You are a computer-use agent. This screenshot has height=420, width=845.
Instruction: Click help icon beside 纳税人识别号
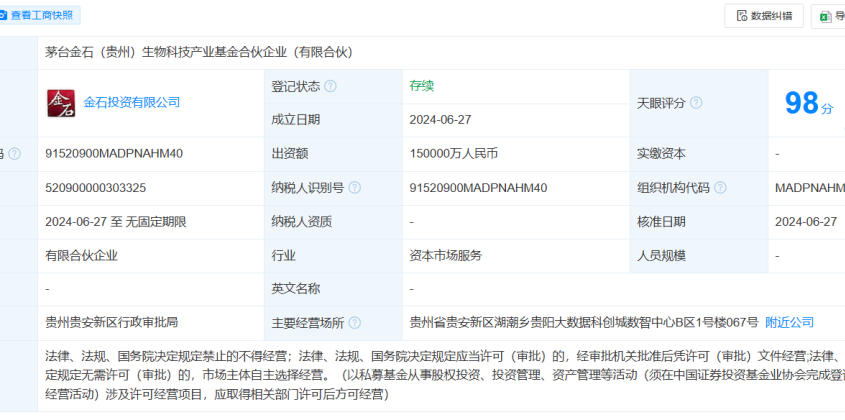pyautogui.click(x=354, y=188)
